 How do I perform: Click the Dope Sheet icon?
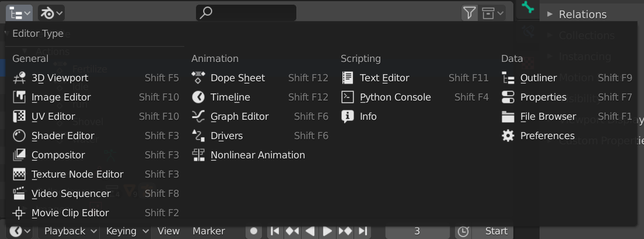[x=198, y=78]
